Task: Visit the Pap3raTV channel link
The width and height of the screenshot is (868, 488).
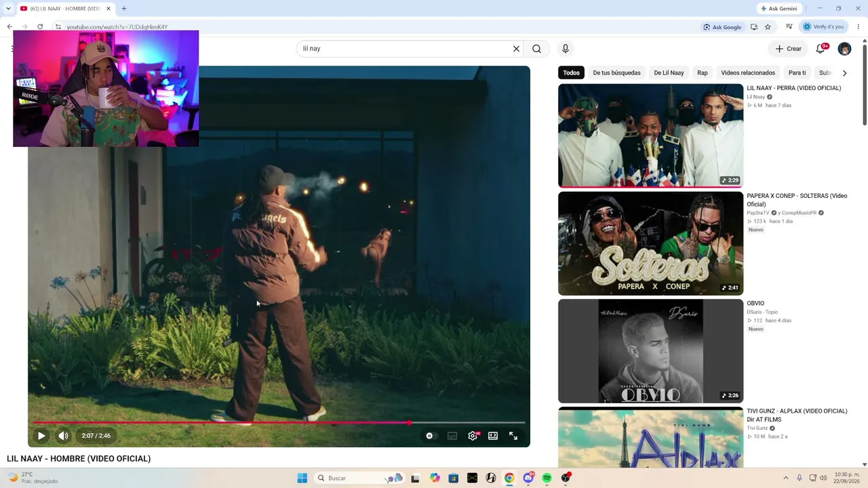Action: 758,213
